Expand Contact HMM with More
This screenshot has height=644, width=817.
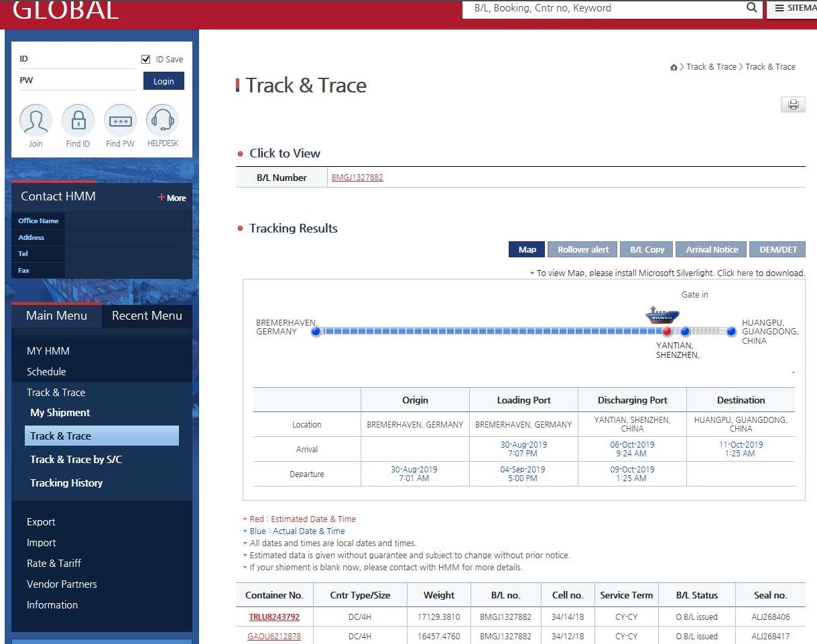click(x=172, y=198)
